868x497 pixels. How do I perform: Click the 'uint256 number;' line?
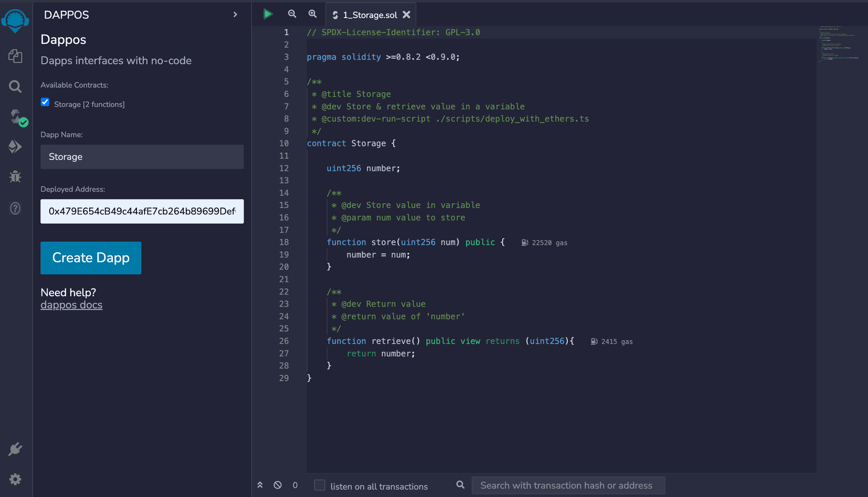pos(363,168)
